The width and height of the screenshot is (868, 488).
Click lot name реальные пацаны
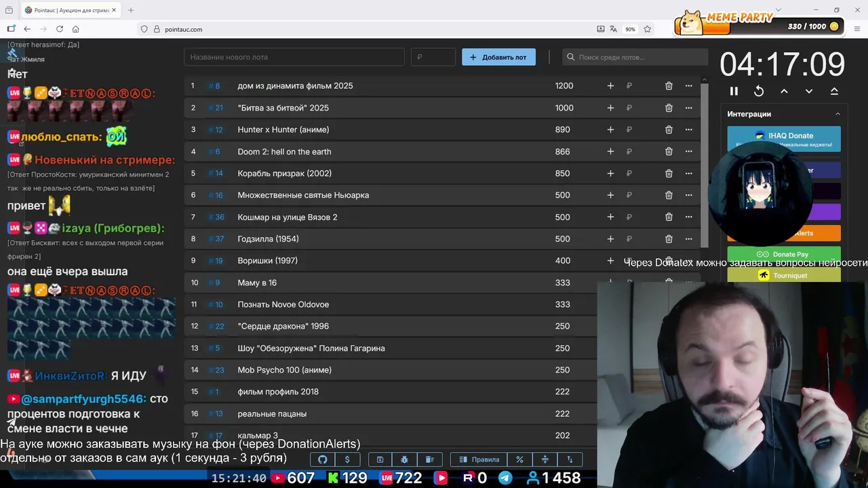click(x=272, y=413)
